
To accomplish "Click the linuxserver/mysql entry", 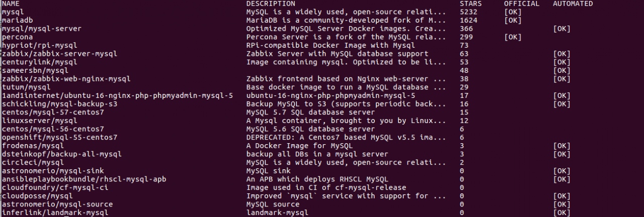I will click(39, 121).
